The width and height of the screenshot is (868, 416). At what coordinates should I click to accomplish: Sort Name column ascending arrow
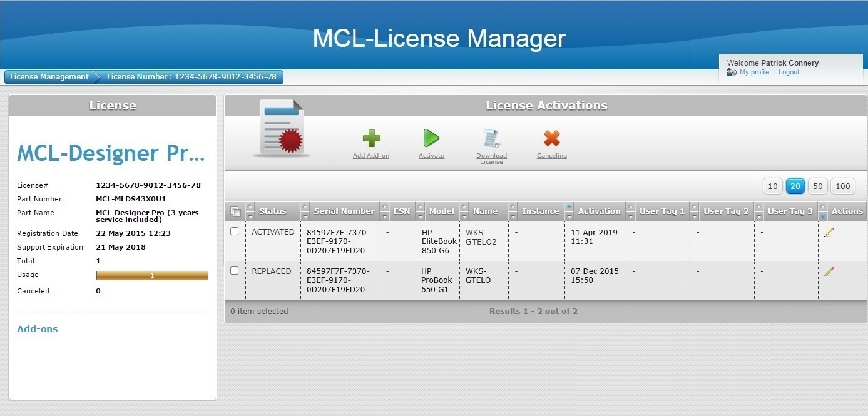click(464, 207)
